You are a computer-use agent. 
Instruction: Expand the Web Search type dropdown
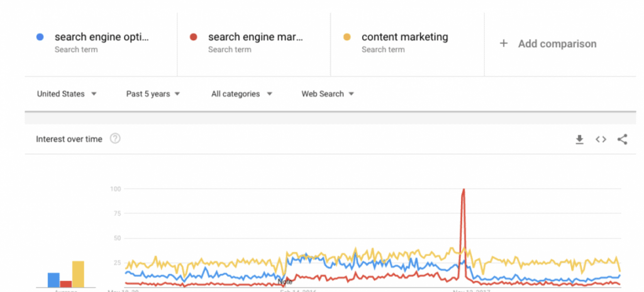coord(328,94)
